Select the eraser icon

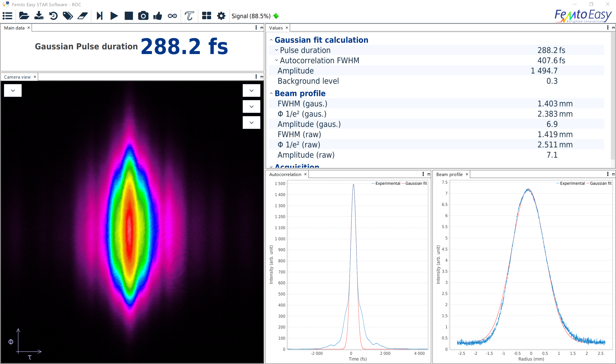pyautogui.click(x=83, y=16)
